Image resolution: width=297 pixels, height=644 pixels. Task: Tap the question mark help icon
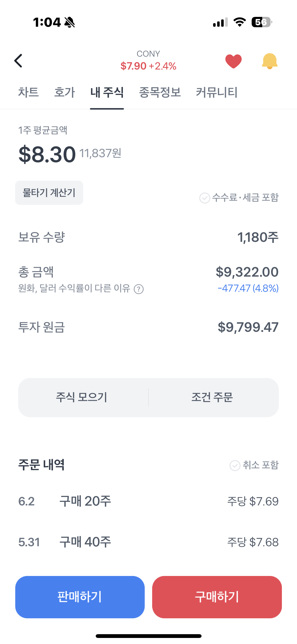139,289
